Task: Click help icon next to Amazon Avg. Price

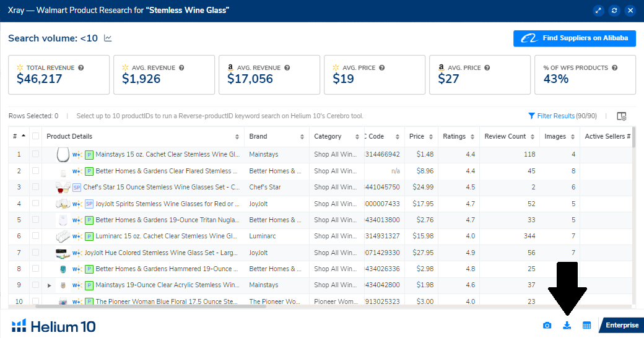Action: tap(487, 67)
